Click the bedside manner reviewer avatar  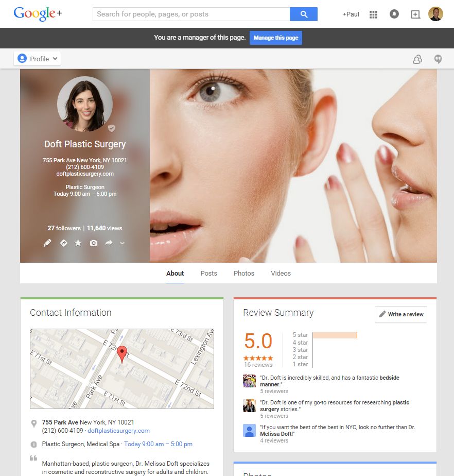point(249,381)
